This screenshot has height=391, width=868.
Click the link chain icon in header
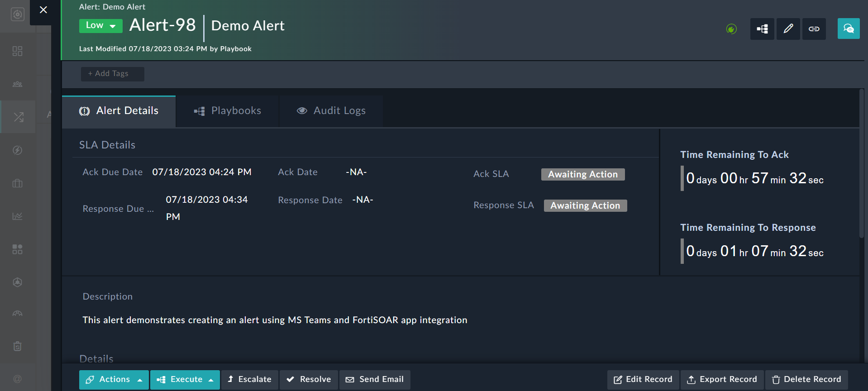pyautogui.click(x=814, y=29)
